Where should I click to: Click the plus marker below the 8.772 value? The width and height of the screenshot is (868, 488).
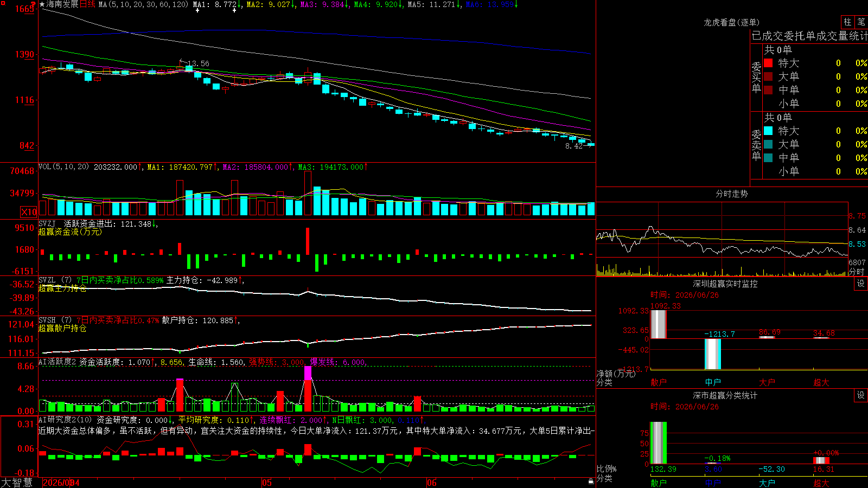[x=234, y=10]
